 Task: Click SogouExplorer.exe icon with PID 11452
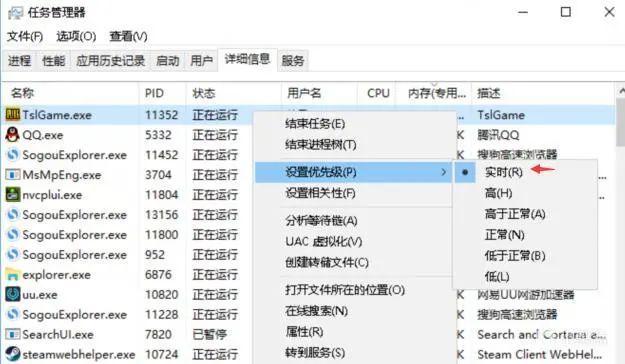12,155
